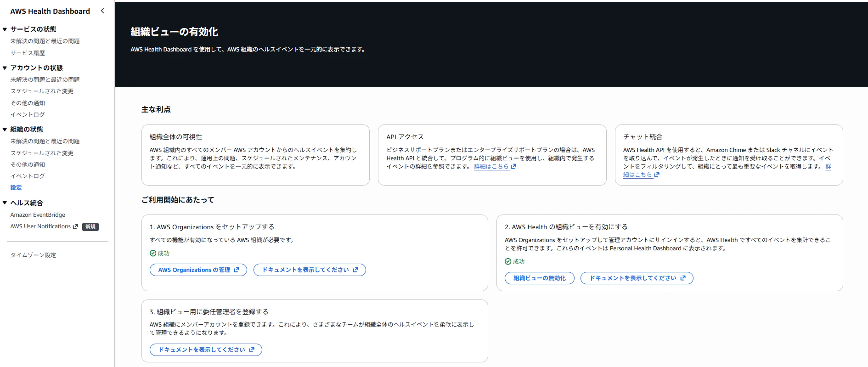Click the 組織ビューの有効化 page heading
The image size is (868, 367).
[174, 32]
